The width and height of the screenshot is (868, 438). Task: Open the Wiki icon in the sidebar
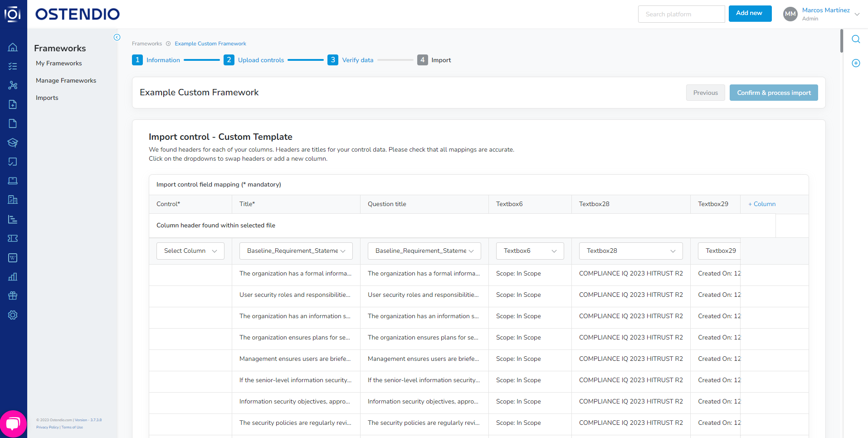tap(13, 257)
